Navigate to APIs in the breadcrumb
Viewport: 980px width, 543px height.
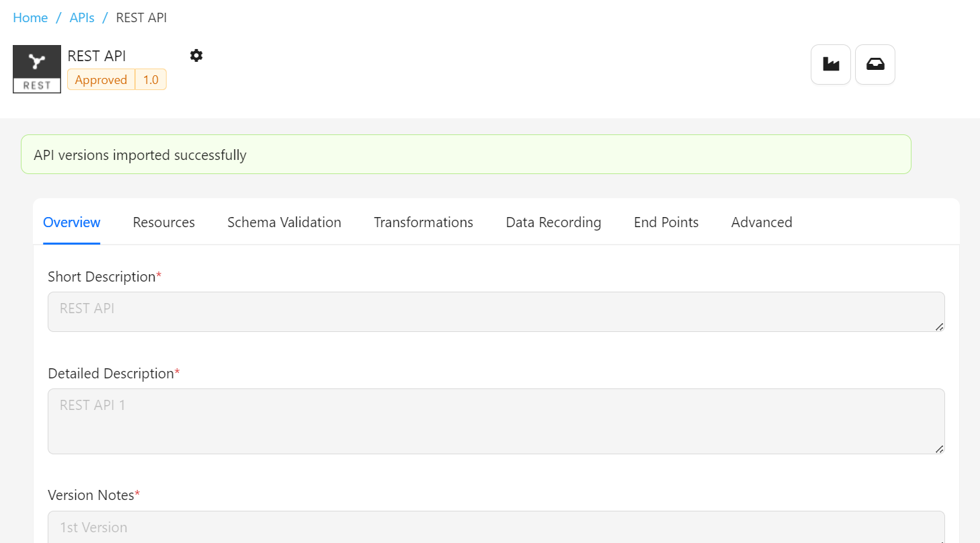click(x=82, y=17)
